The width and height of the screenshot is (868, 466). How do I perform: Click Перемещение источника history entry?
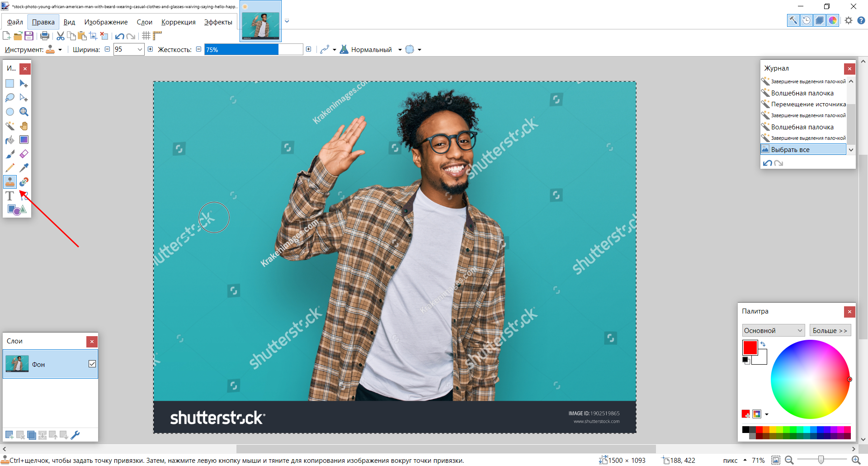click(803, 104)
